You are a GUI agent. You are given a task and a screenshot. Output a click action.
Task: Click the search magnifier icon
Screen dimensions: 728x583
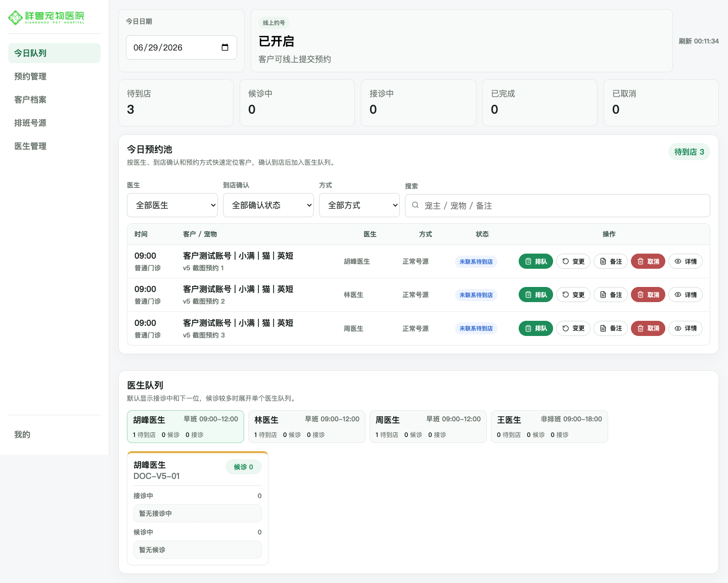(416, 205)
